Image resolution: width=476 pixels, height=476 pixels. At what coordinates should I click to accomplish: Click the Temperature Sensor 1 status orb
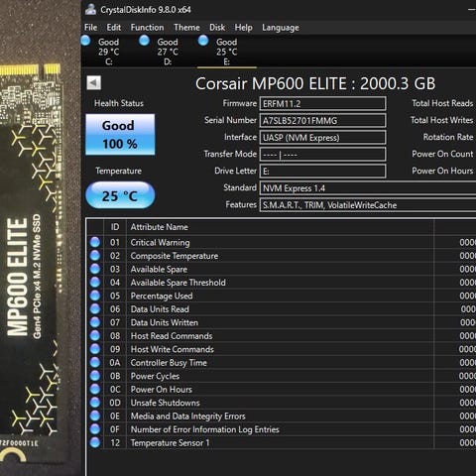pos(95,442)
